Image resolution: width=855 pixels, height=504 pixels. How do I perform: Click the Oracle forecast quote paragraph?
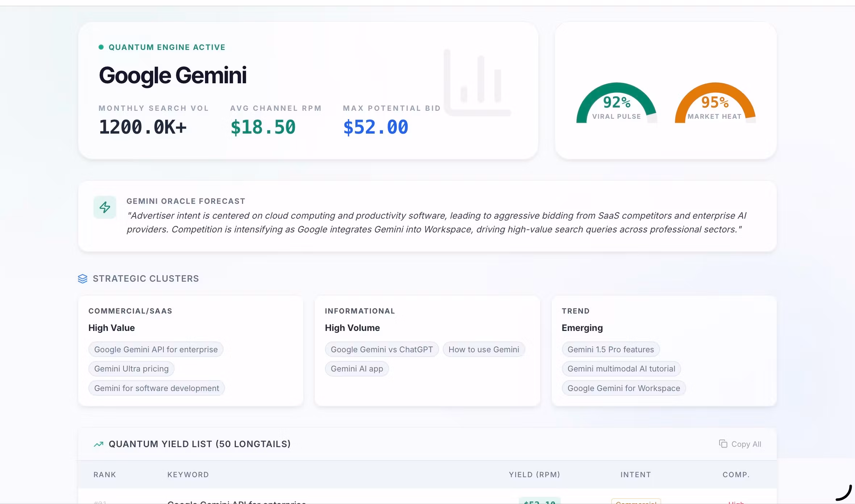click(436, 223)
